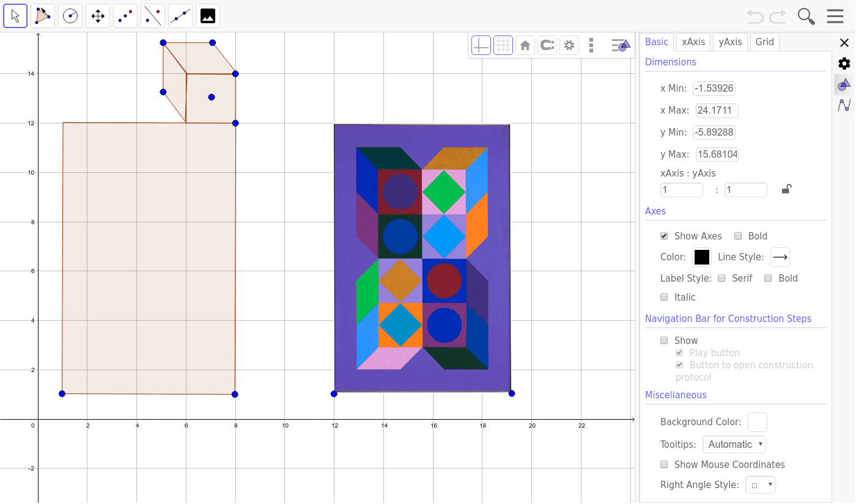Image resolution: width=856 pixels, height=504 pixels.
Task: Switch to the xAxis tab
Action: pyautogui.click(x=693, y=42)
